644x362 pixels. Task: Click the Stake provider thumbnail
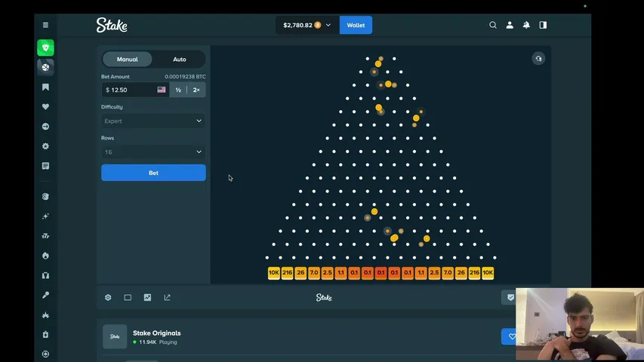tap(115, 336)
